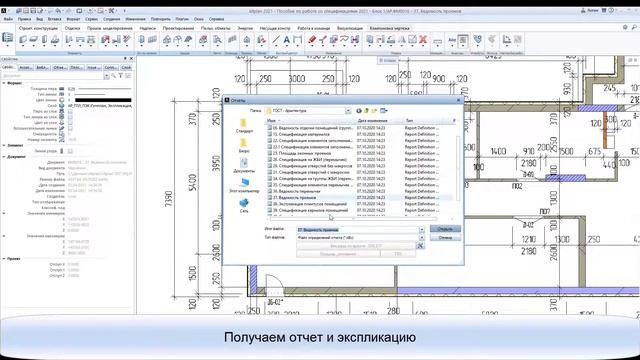Viewport: 640px width, 360px height.
Task: Sort files by Дата изменения column
Action: [x=380, y=121]
